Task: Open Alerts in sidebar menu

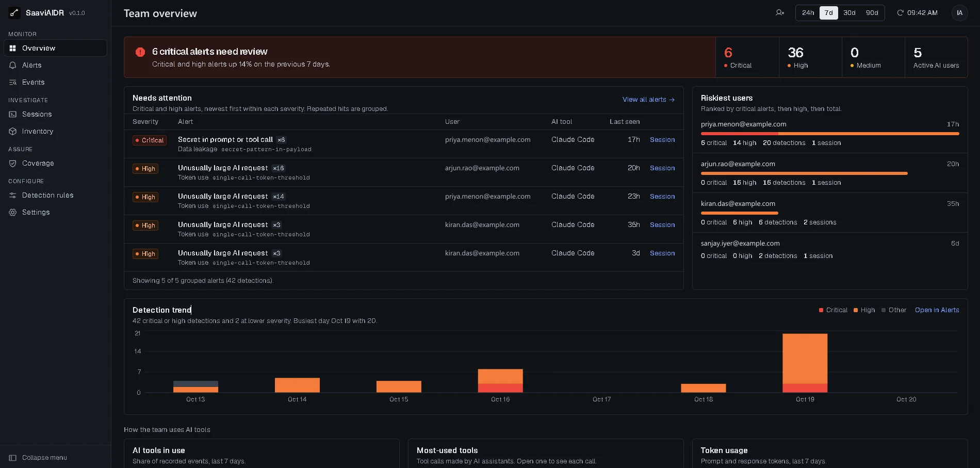Action: [x=56, y=65]
